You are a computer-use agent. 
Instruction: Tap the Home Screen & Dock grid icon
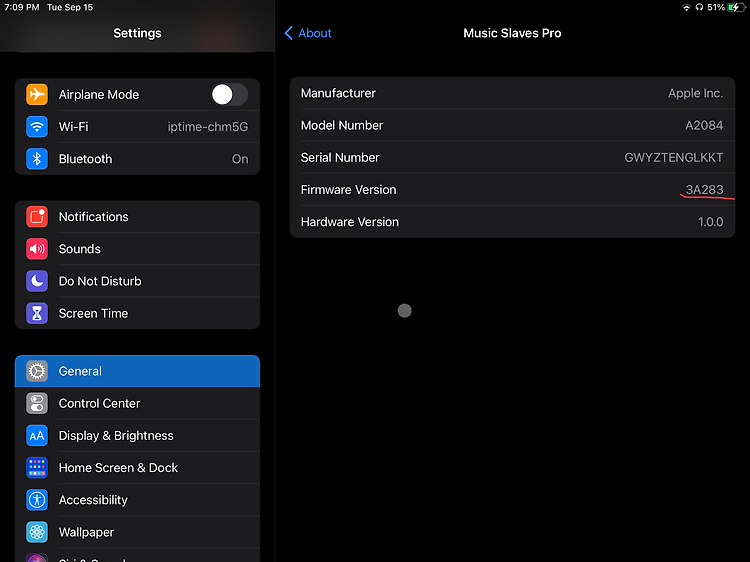pos(37,468)
